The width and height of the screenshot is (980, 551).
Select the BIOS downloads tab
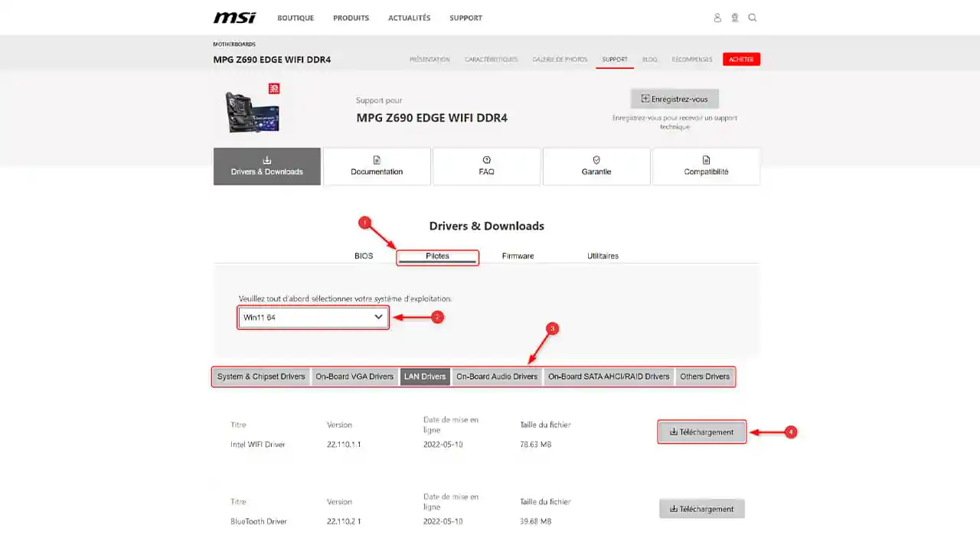pyautogui.click(x=364, y=256)
